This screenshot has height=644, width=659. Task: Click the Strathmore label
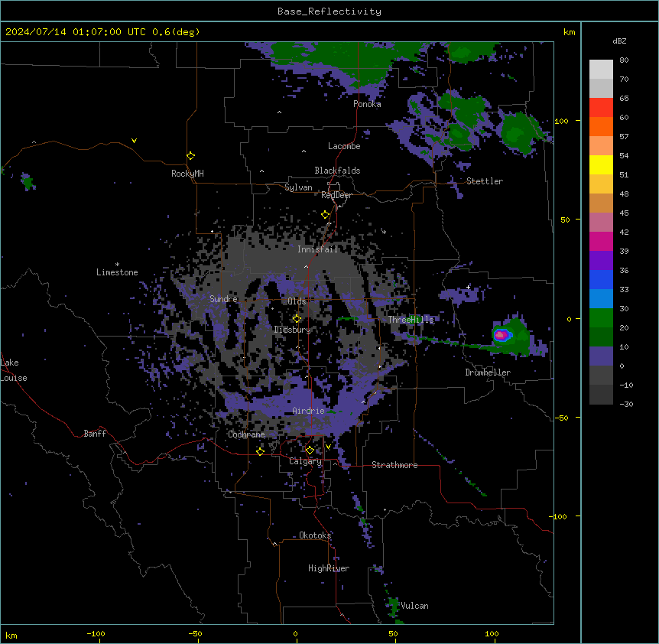click(394, 465)
